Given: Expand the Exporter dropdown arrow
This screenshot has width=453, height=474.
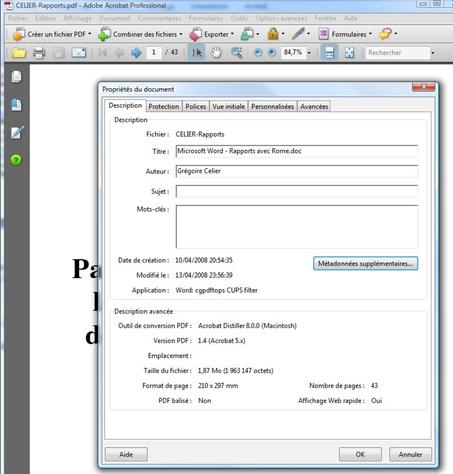Looking at the screenshot, I should click(232, 34).
